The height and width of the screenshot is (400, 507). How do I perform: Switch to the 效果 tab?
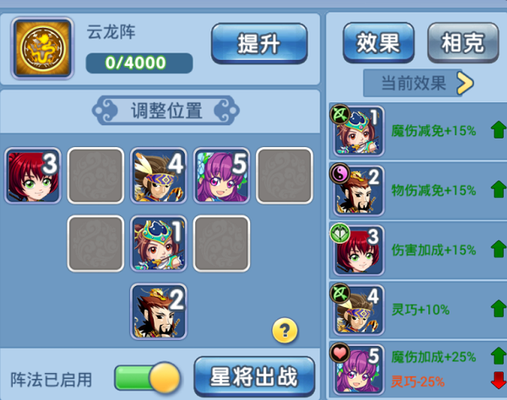click(x=378, y=43)
